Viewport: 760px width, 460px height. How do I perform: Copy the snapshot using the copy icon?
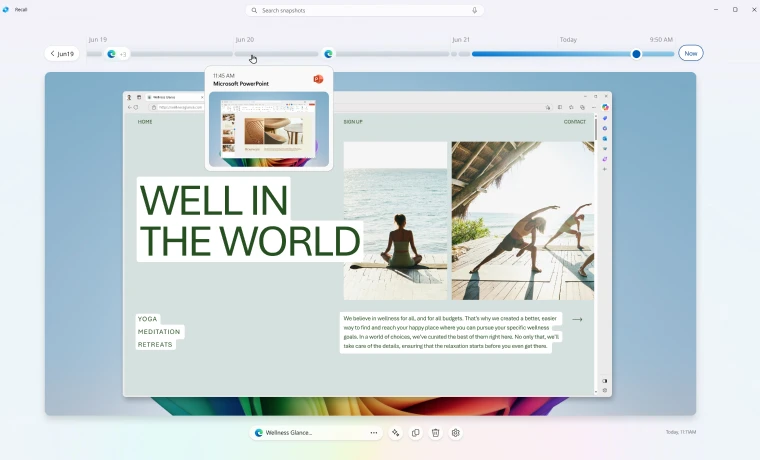click(416, 433)
